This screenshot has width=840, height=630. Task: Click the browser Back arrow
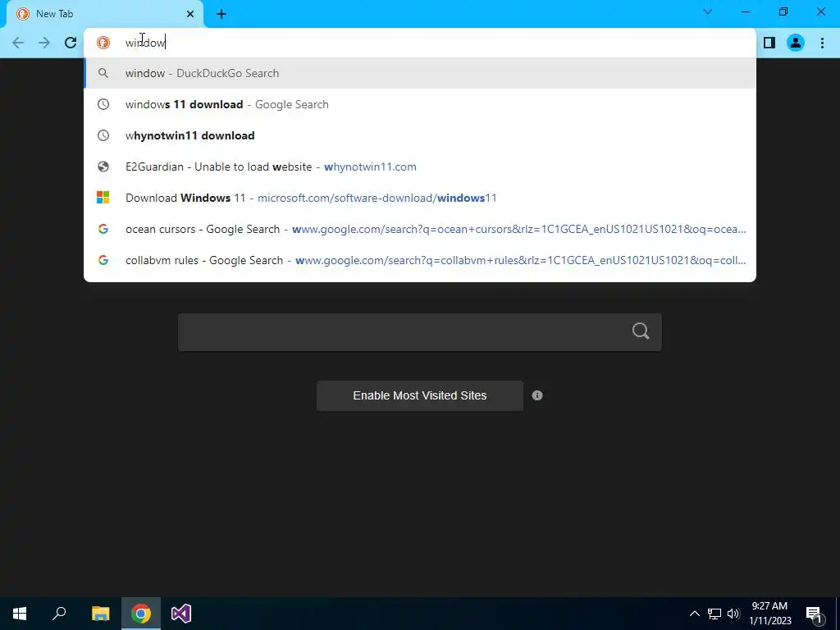click(x=18, y=43)
